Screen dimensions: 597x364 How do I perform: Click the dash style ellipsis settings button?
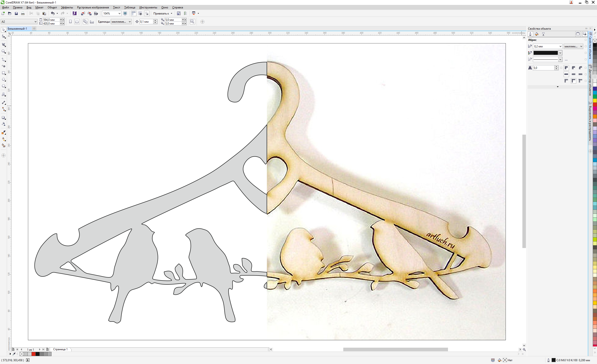(x=566, y=59)
